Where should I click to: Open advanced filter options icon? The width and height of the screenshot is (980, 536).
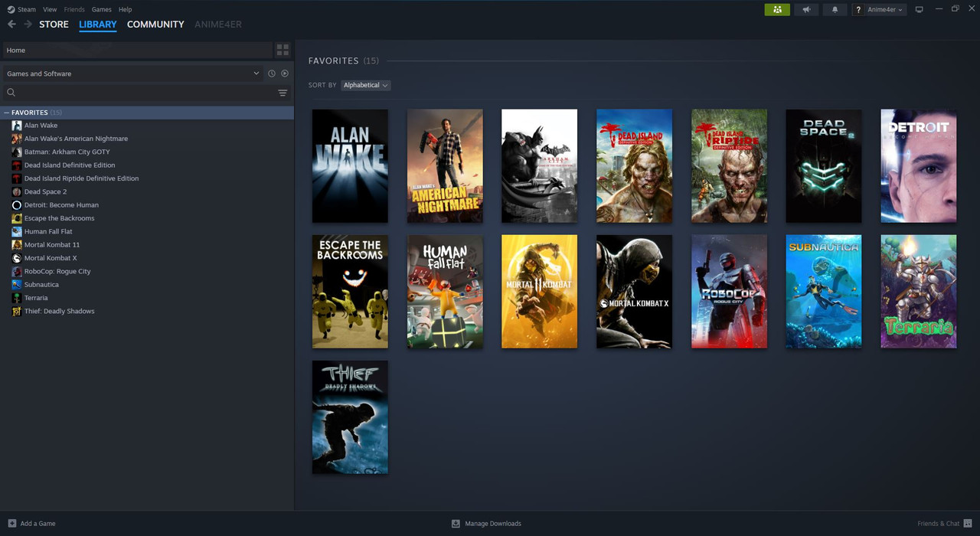click(283, 93)
